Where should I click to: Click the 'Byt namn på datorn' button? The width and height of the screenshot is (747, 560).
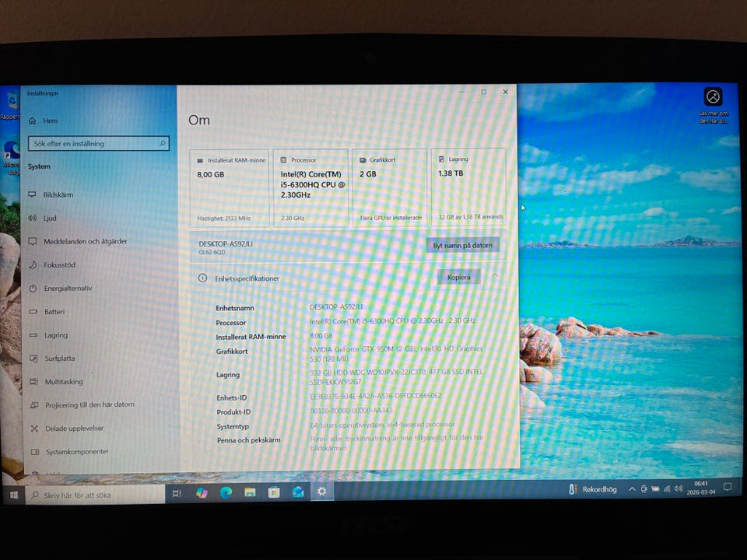462,245
